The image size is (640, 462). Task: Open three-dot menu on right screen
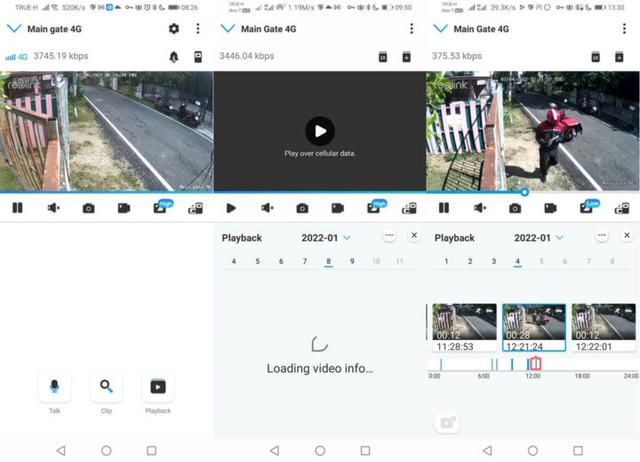pyautogui.click(x=624, y=29)
